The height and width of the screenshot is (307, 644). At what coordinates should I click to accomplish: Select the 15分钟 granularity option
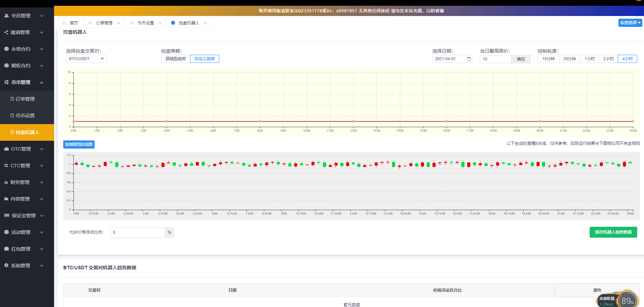coord(548,59)
